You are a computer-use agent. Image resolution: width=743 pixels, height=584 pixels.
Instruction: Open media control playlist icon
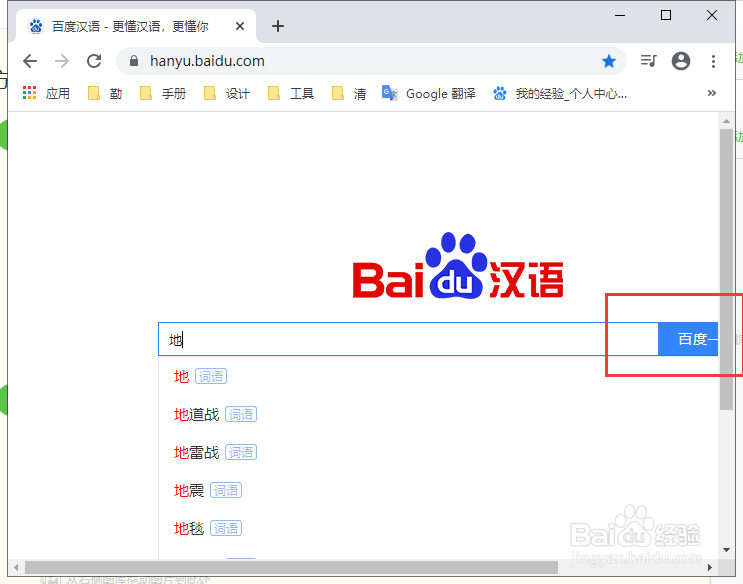(649, 61)
